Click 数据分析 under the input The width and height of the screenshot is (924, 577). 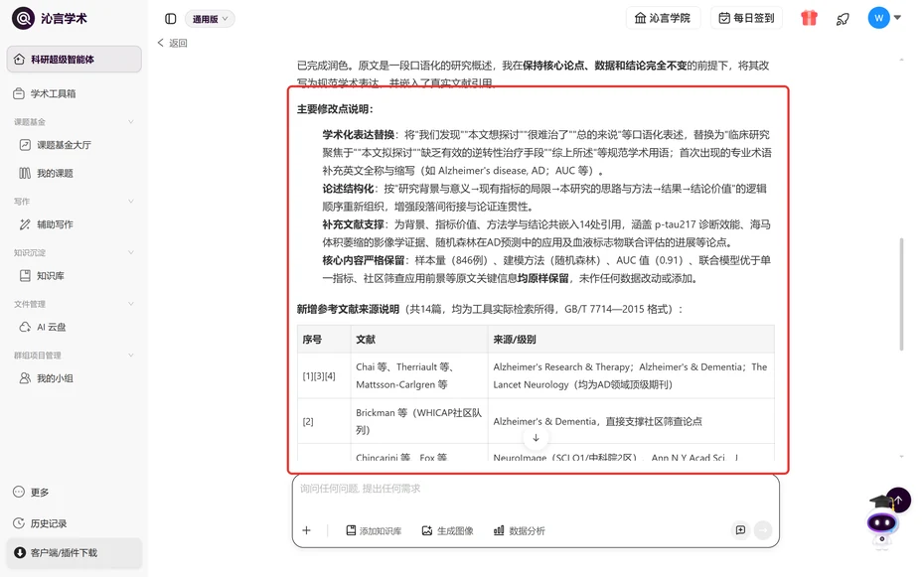[x=520, y=530]
